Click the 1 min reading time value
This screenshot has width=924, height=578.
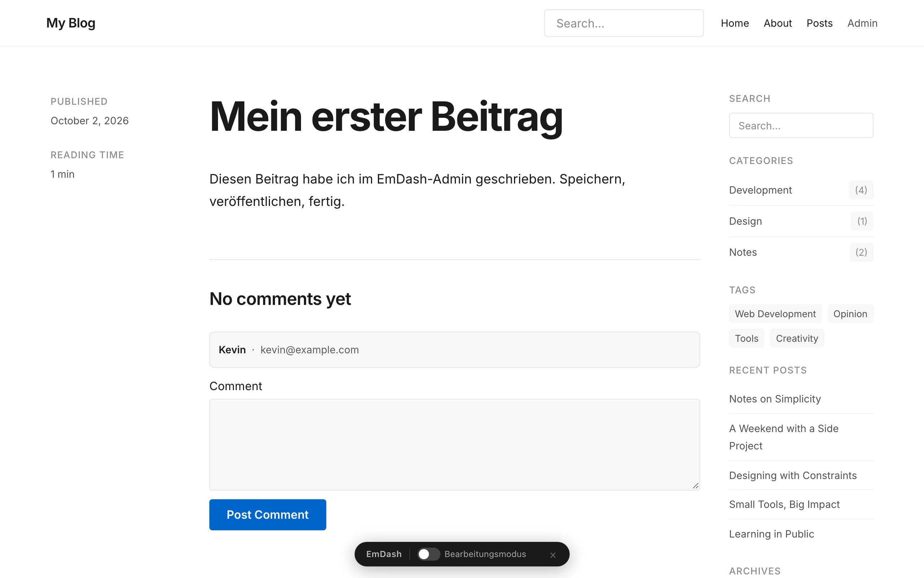[x=62, y=174]
